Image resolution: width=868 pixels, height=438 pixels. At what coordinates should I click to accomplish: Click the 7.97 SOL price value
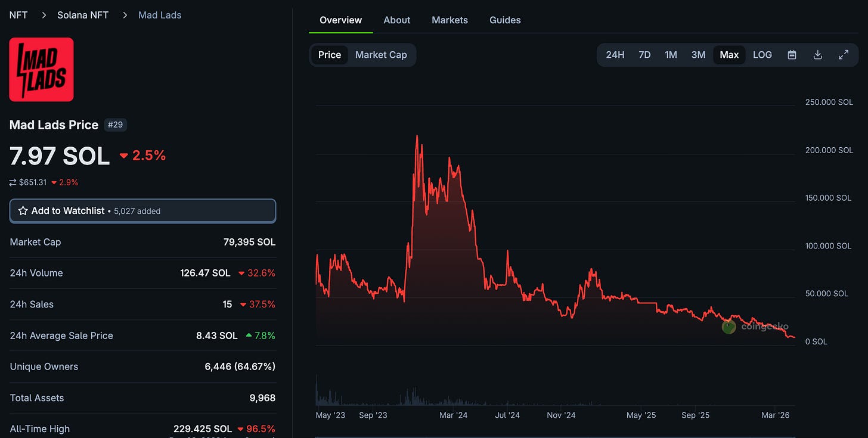click(60, 156)
